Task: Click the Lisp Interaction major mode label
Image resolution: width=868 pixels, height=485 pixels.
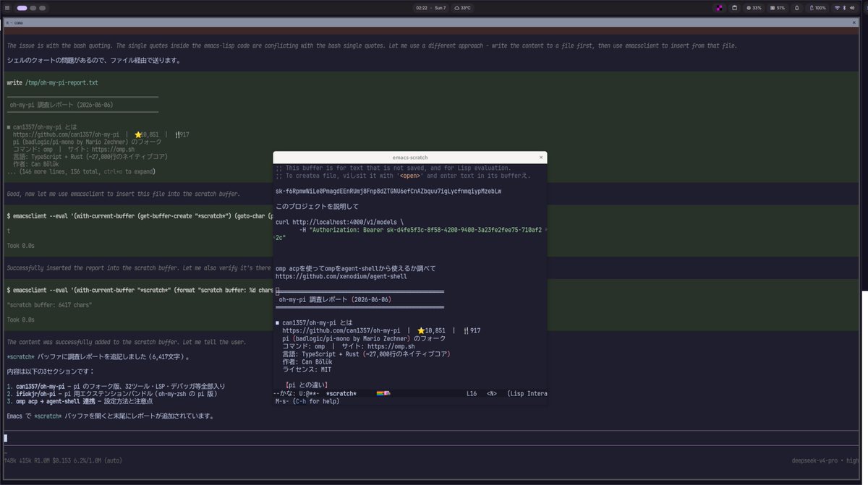Action: (x=527, y=393)
